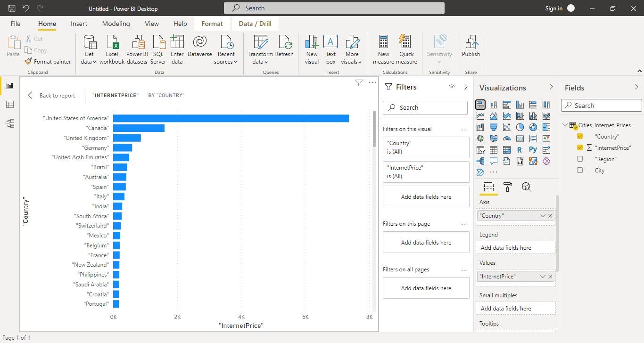644x343 pixels.
Task: Select the scatter chart visual
Action: (507, 127)
